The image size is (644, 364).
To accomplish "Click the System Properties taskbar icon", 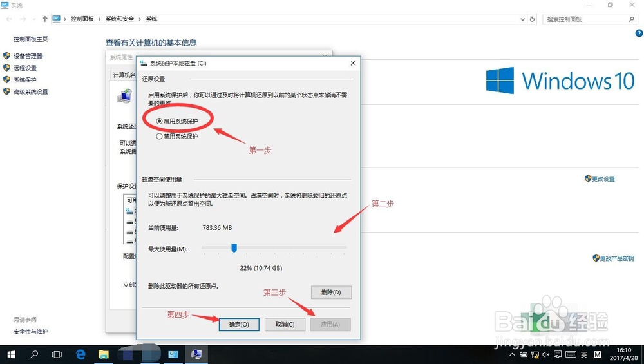I will coord(196,354).
